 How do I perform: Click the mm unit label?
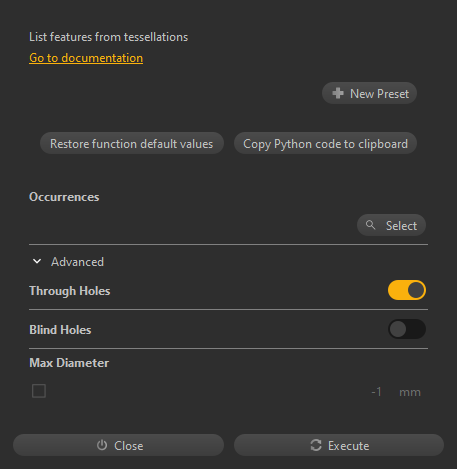point(410,392)
